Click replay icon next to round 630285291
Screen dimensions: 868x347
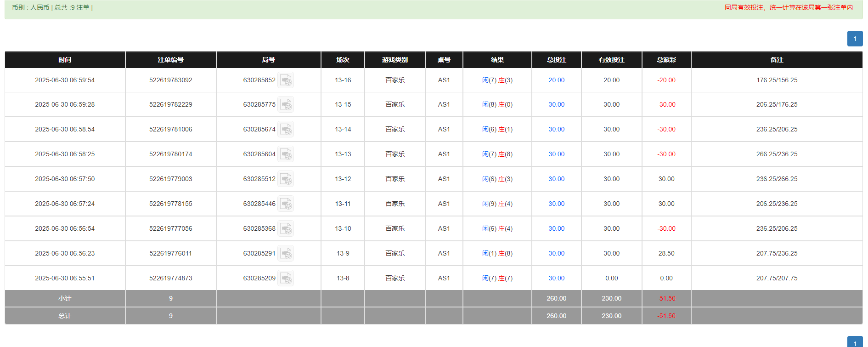pos(286,254)
